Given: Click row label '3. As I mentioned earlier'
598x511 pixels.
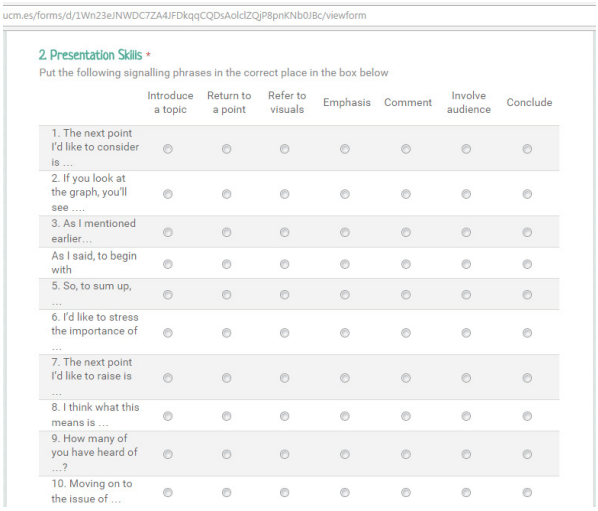Looking at the screenshot, I should pyautogui.click(x=93, y=231).
